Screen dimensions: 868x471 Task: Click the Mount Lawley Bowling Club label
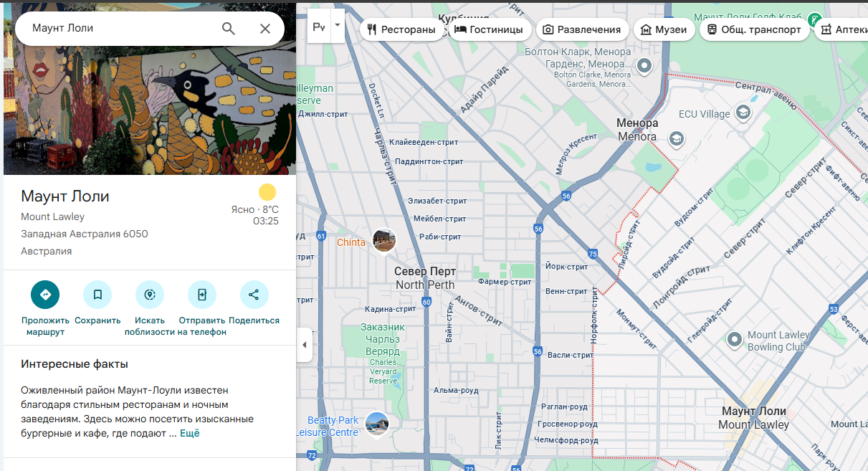click(779, 341)
